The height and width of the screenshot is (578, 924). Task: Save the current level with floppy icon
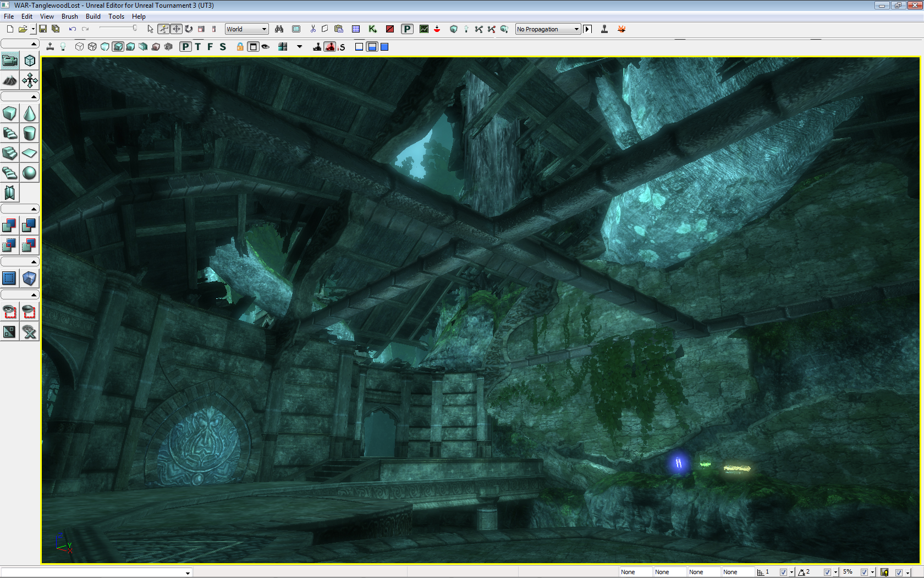point(43,29)
